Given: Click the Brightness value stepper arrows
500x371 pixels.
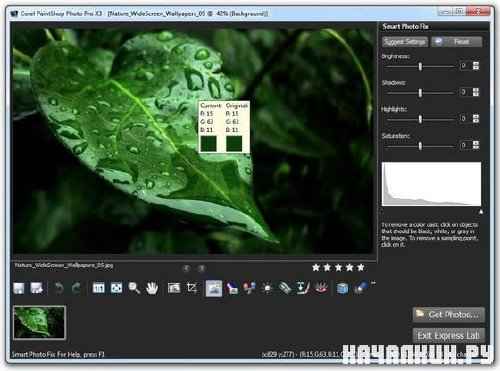Looking at the screenshot, I should coord(476,66).
